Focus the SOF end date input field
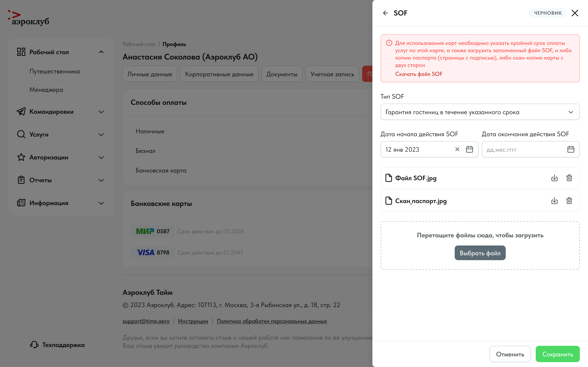The image size is (588, 367). tap(522, 149)
